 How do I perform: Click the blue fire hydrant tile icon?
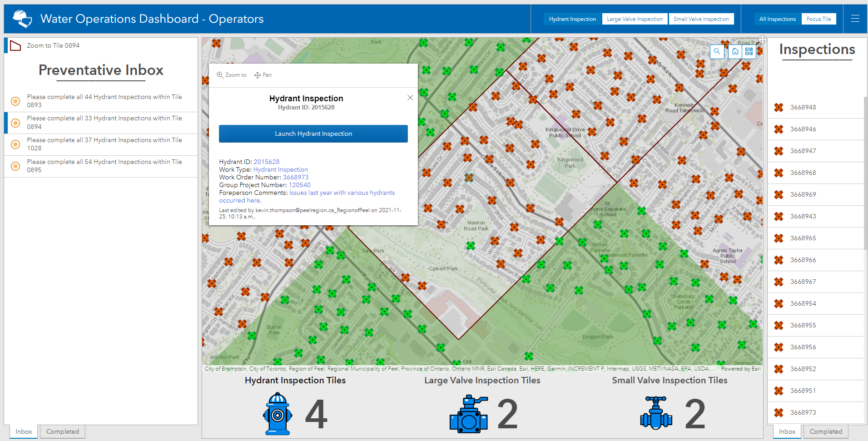pos(278,414)
